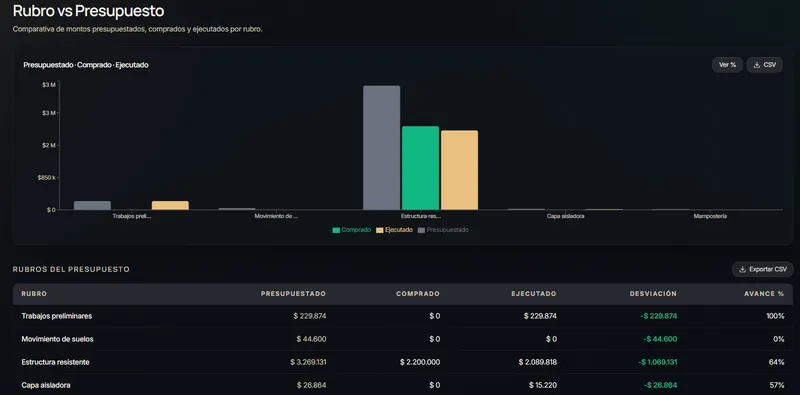Sort table by the RUBRO column header
The image size is (800, 395).
pyautogui.click(x=34, y=294)
